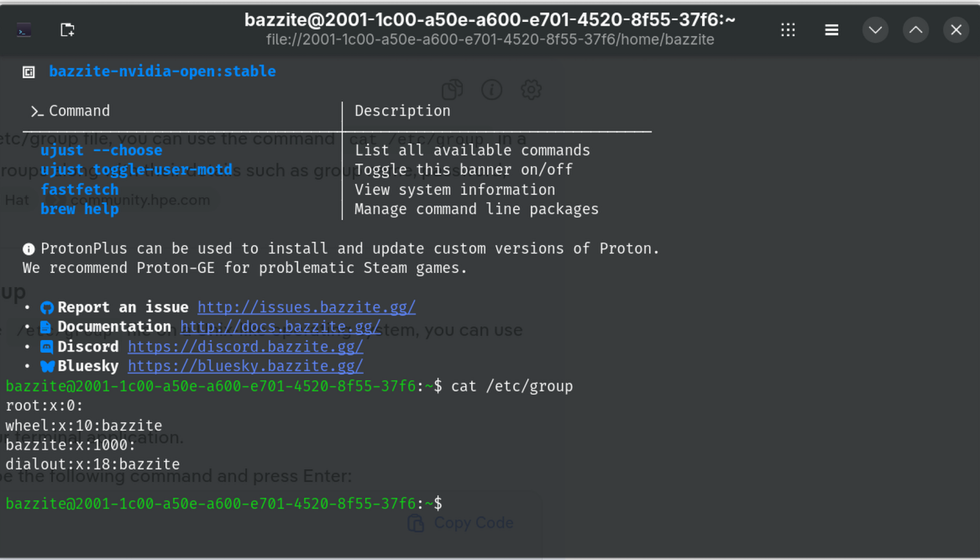Open the issues.bazzite.gg link
Image resolution: width=980 pixels, height=560 pixels.
coord(306,306)
